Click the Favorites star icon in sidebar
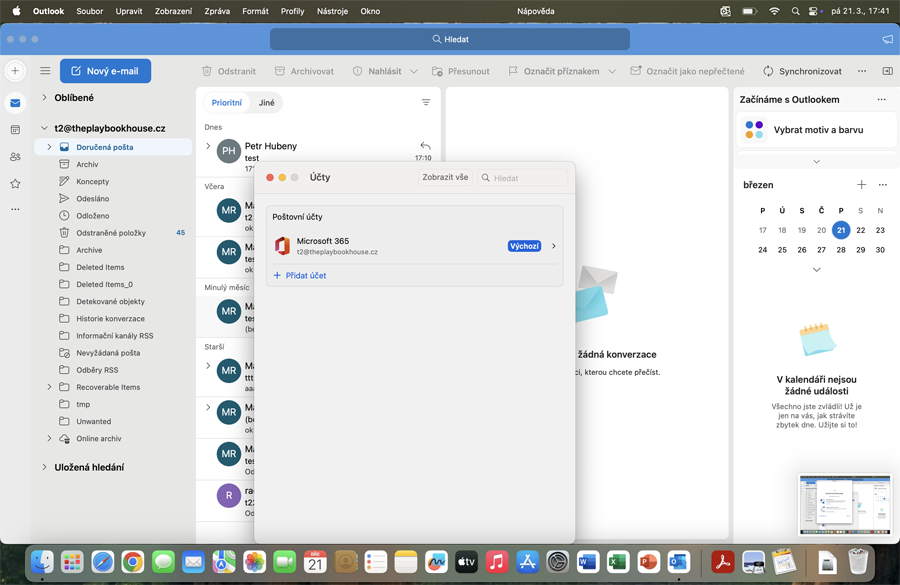900x585 pixels. pos(15,184)
